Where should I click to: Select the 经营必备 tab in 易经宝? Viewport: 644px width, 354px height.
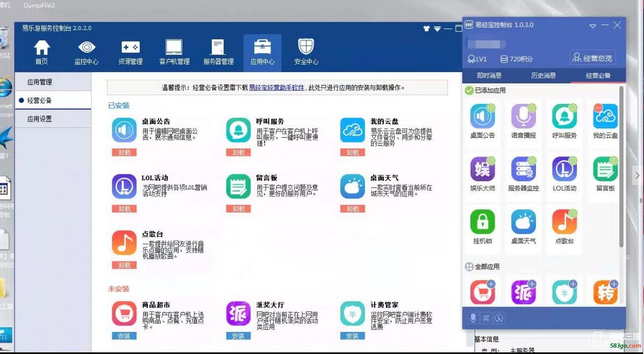(598, 76)
